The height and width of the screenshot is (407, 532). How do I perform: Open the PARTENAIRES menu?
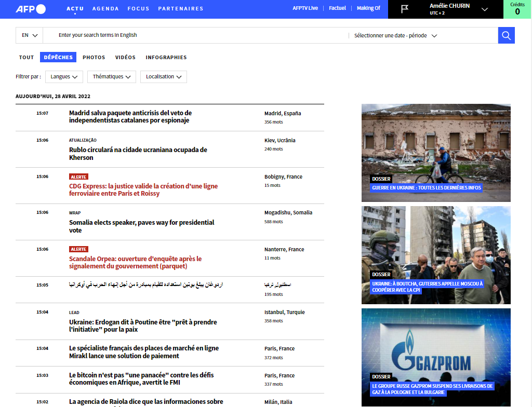pyautogui.click(x=181, y=8)
